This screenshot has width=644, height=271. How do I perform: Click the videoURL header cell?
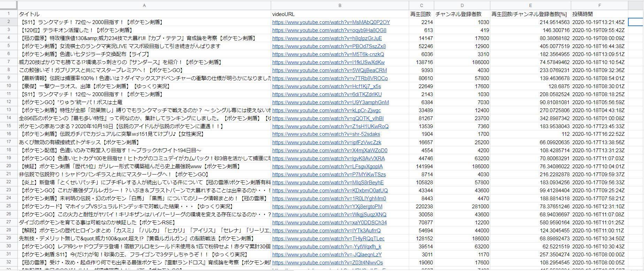click(340, 14)
